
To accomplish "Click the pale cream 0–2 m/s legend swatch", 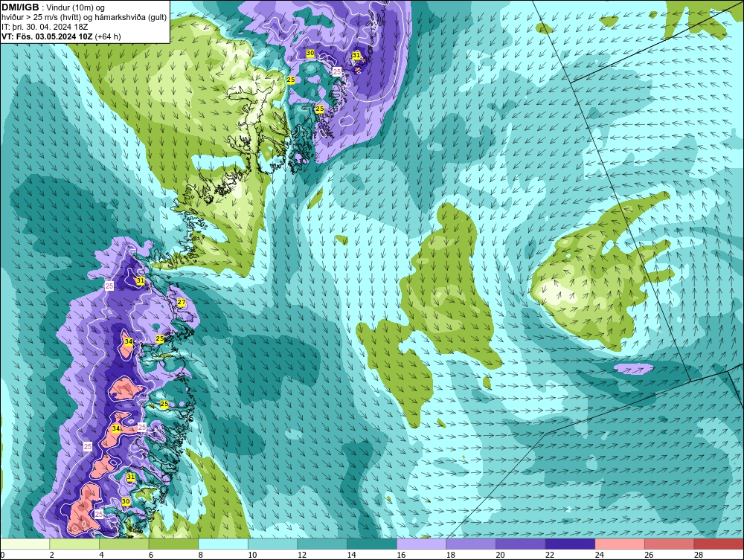I will pos(25,544).
